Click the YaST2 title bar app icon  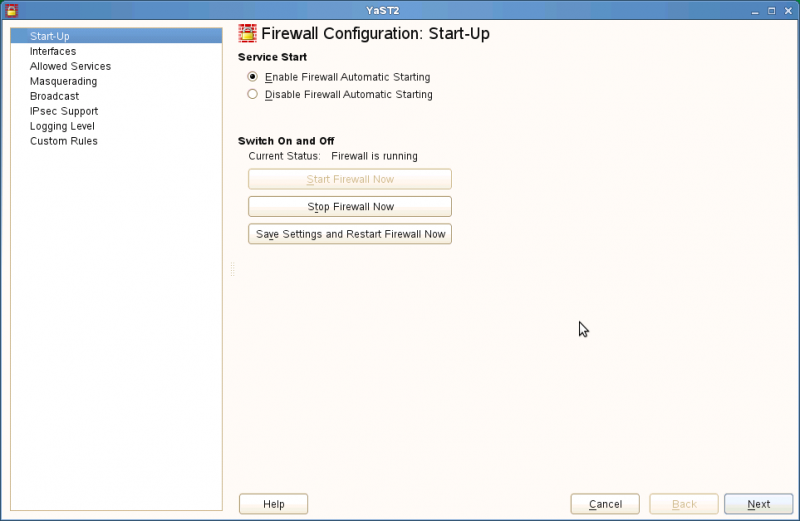pyautogui.click(x=11, y=10)
